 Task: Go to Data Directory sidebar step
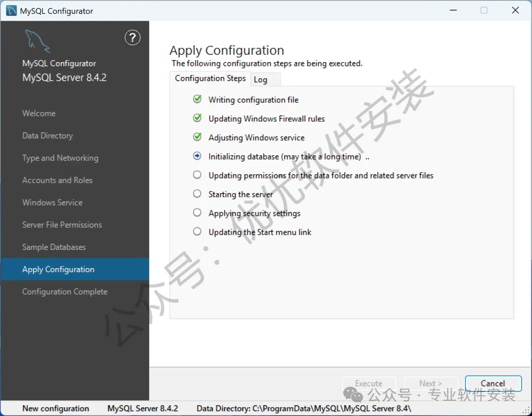click(x=47, y=136)
